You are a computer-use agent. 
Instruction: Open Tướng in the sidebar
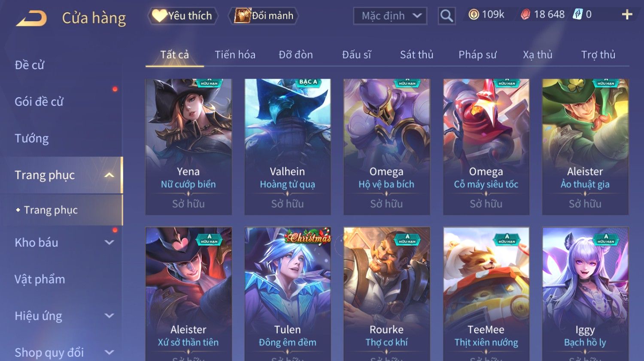[x=32, y=138]
